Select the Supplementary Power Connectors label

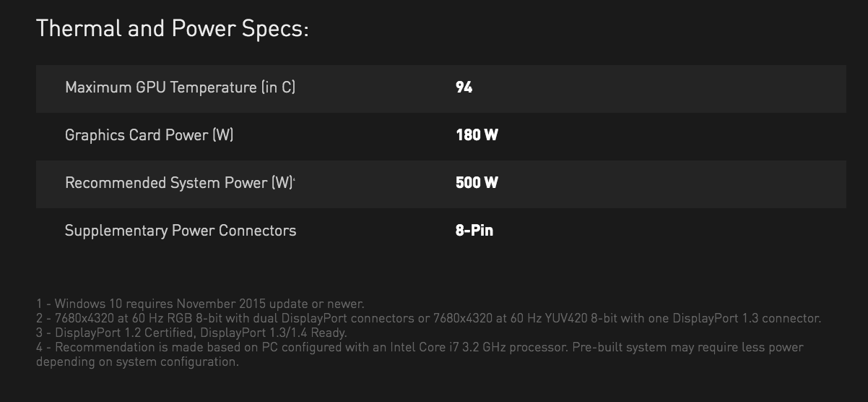pyautogui.click(x=181, y=231)
